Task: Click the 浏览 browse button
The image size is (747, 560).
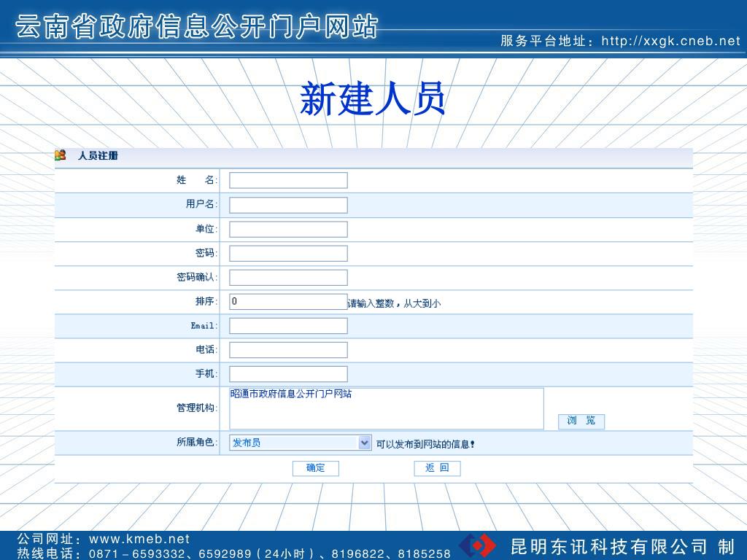Action: (581, 421)
